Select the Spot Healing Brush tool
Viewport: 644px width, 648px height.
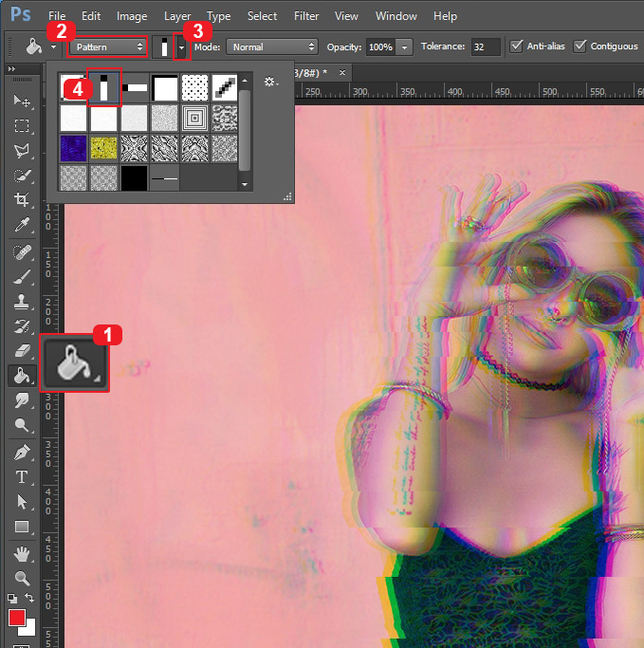pos(22,252)
